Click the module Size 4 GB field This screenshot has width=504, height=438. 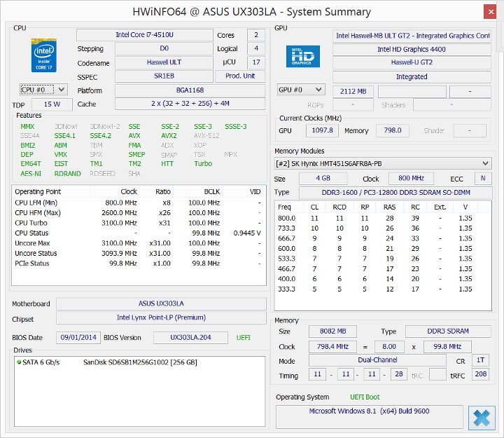point(323,178)
